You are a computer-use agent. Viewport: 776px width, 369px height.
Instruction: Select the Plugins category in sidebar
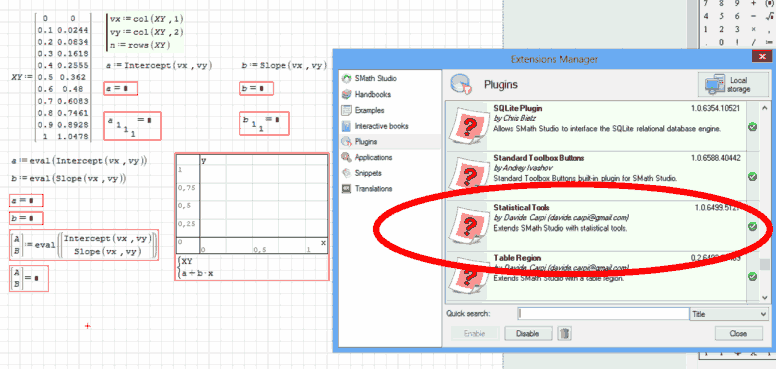(366, 141)
